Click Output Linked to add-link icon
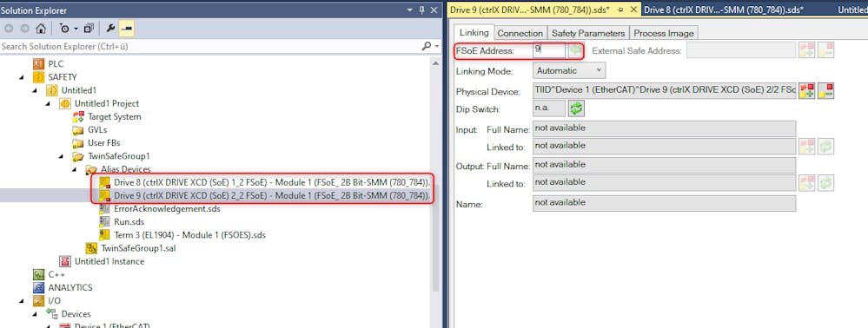 [x=807, y=183]
